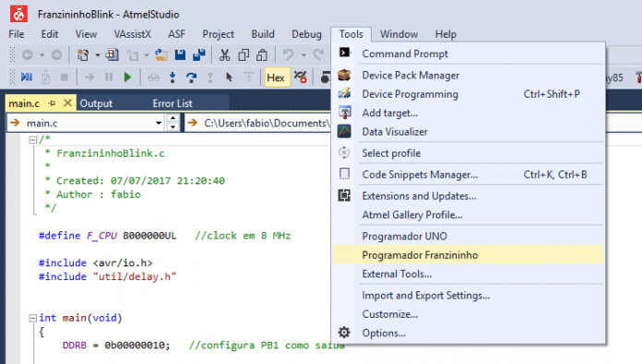This screenshot has height=364, width=642.
Task: Click the Stop debugging square icon
Action: (65, 76)
